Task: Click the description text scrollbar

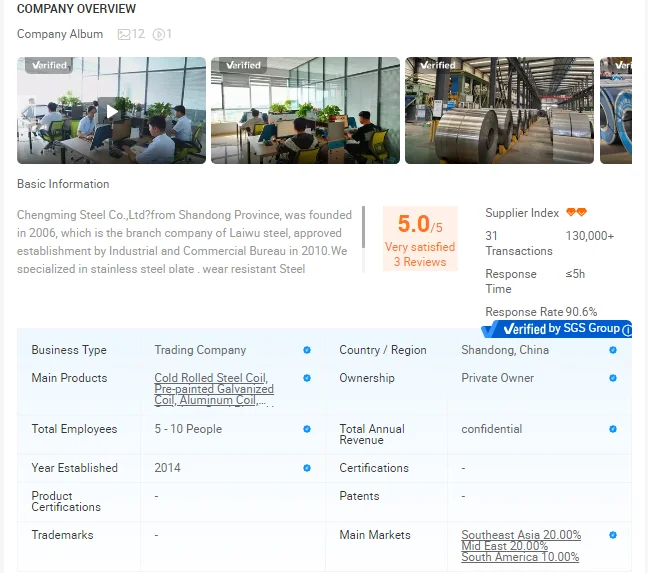Action: [x=363, y=227]
